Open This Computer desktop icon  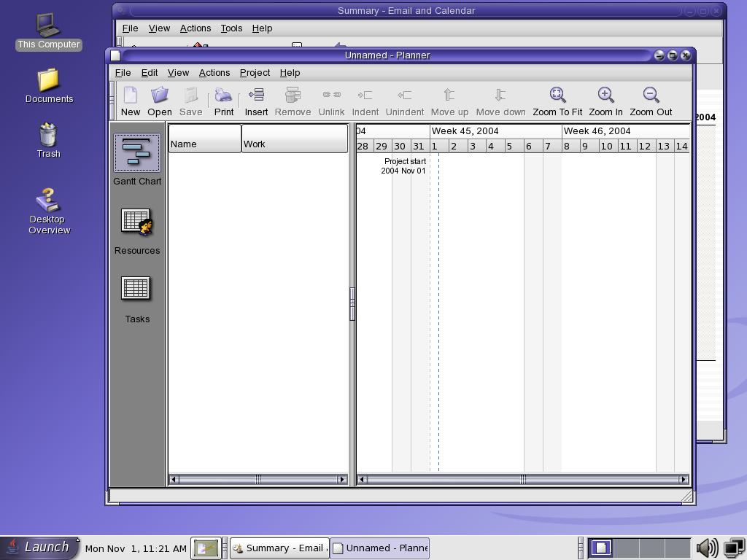(x=48, y=25)
